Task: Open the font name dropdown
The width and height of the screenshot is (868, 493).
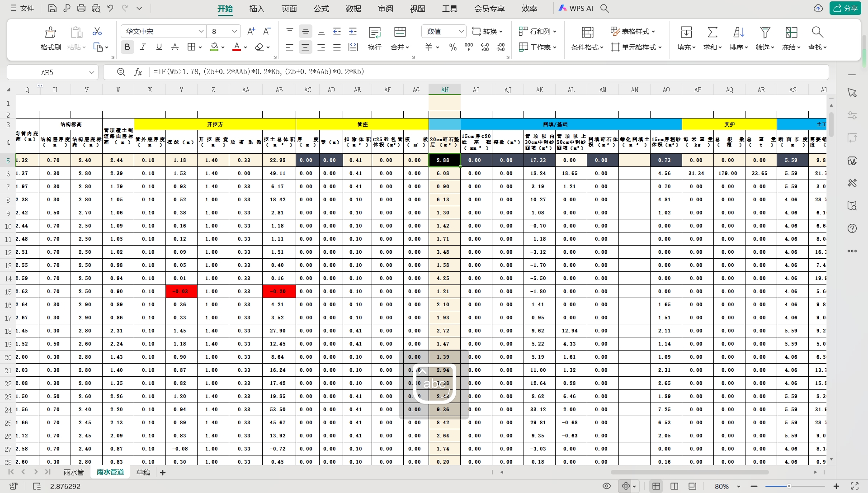Action: coord(201,31)
